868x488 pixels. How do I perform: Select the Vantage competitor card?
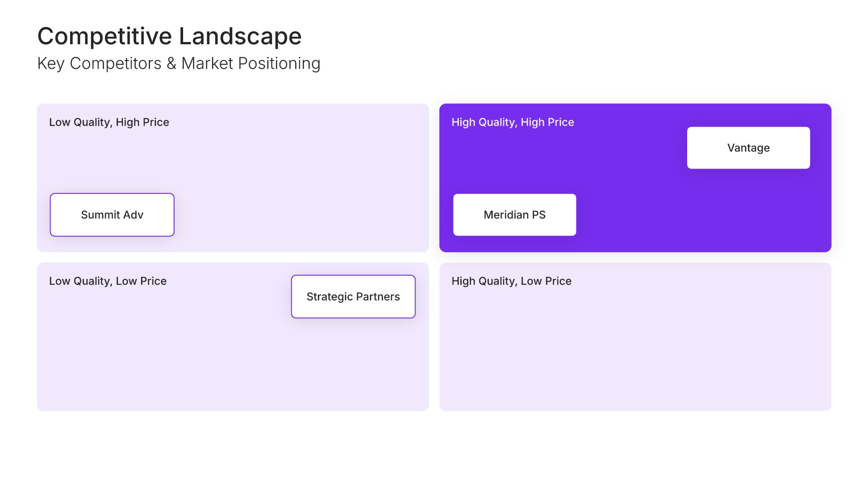tap(748, 148)
